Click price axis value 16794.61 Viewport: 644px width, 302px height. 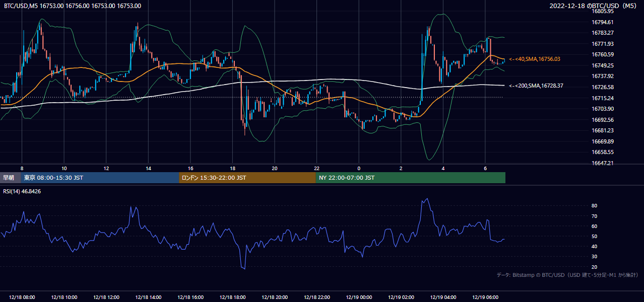602,22
